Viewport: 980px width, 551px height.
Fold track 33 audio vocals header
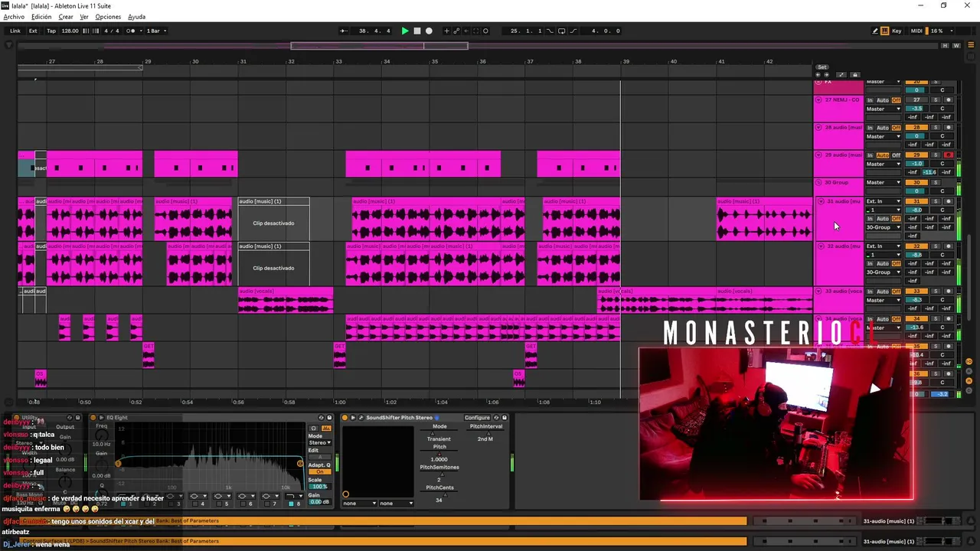pos(818,292)
